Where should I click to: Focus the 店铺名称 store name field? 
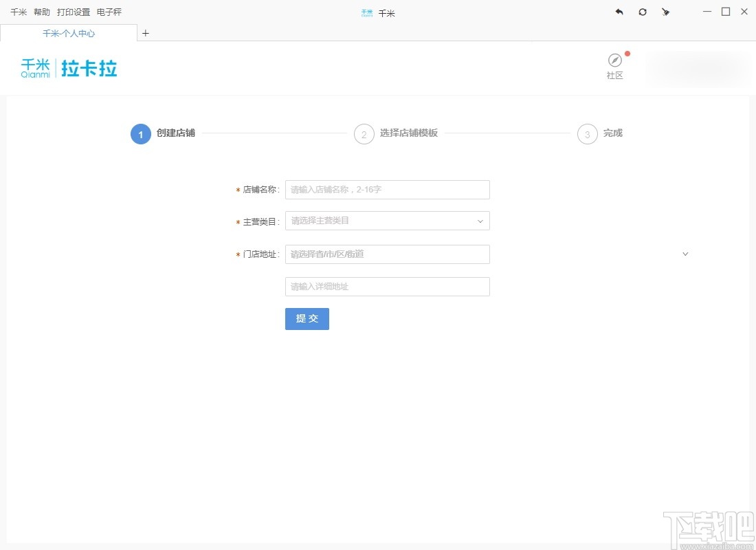(x=388, y=190)
